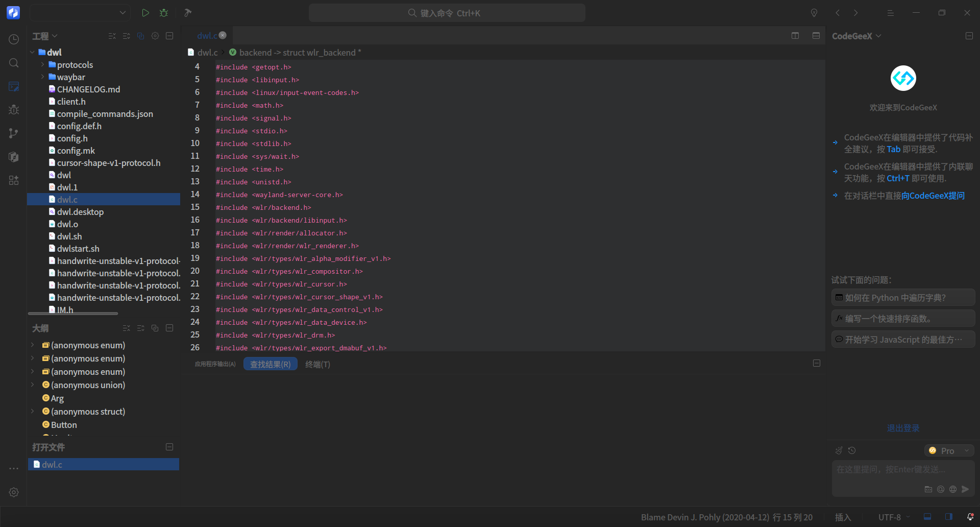Open recent files clock icon in sidebar
Image resolution: width=980 pixels, height=527 pixels.
pyautogui.click(x=14, y=39)
